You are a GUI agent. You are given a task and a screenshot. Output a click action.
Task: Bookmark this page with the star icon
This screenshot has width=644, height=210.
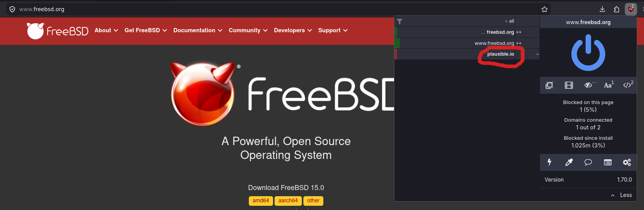[x=544, y=9]
